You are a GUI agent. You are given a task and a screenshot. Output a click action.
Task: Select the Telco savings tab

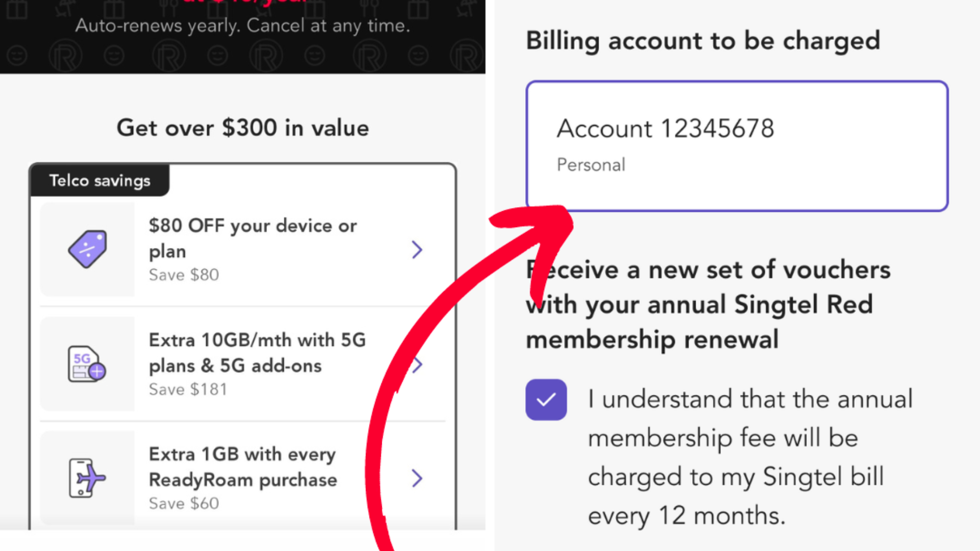[100, 180]
